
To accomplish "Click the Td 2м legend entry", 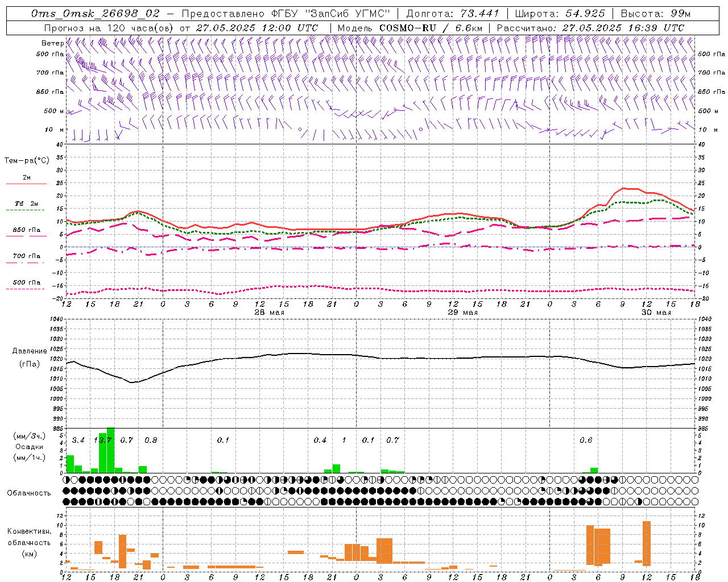I will point(26,203).
